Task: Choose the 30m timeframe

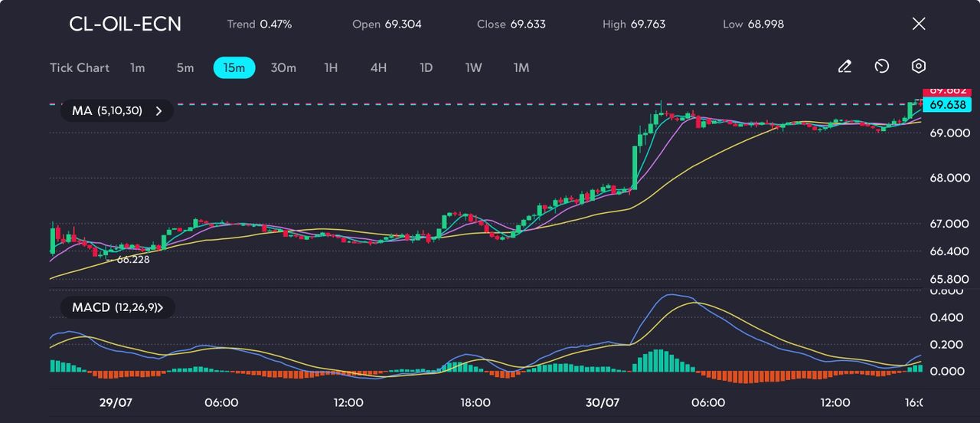Action: (x=283, y=67)
